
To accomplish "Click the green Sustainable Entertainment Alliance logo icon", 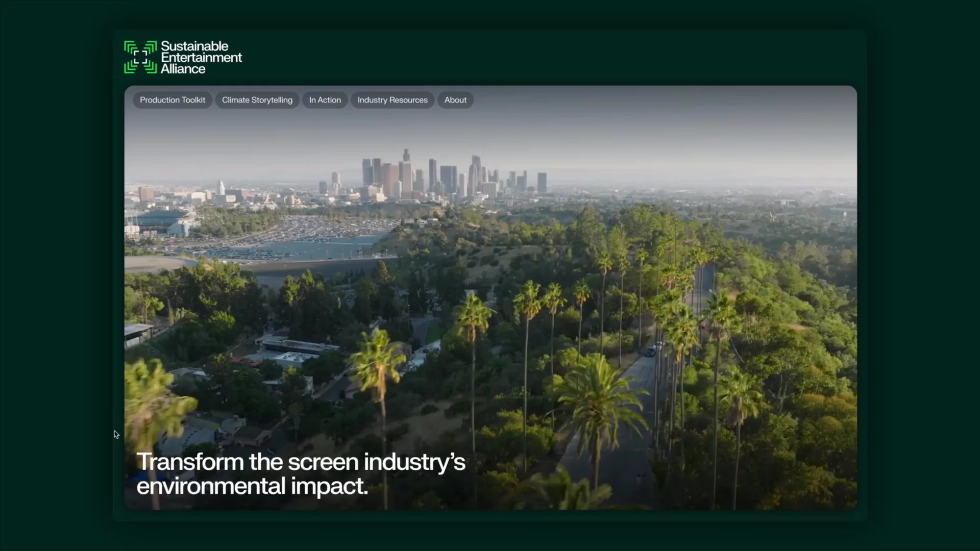I will 140,57.
